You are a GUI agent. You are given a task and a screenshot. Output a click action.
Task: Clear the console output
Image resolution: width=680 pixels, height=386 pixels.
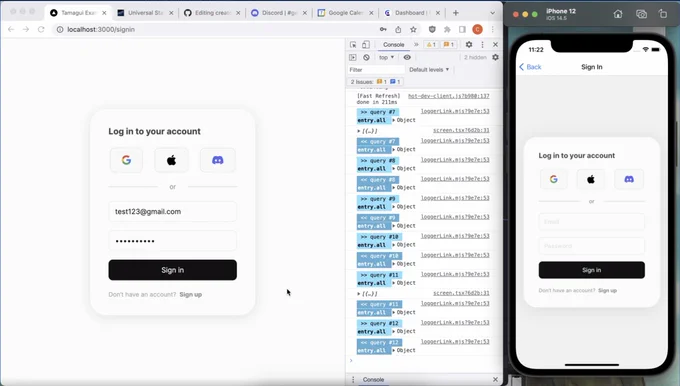coord(366,57)
